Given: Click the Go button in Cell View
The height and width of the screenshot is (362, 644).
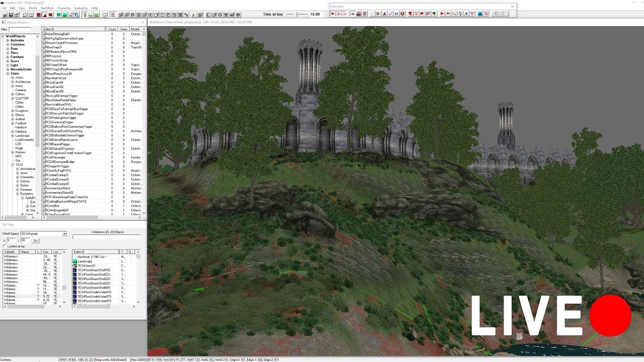Looking at the screenshot, I should [35, 240].
